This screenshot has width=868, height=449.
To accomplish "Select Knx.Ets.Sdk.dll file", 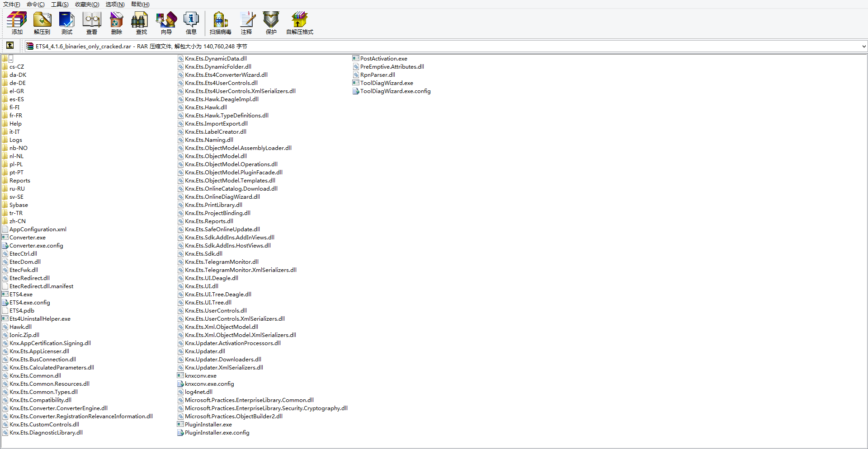I will pos(200,254).
